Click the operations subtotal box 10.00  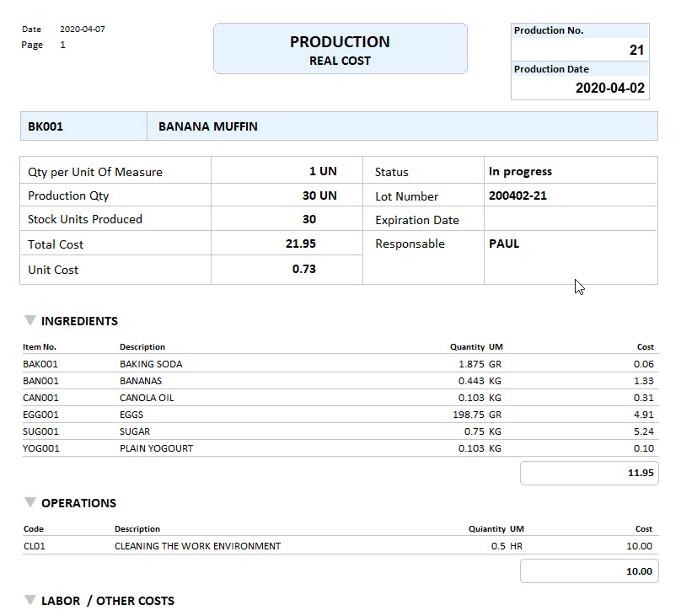(589, 571)
